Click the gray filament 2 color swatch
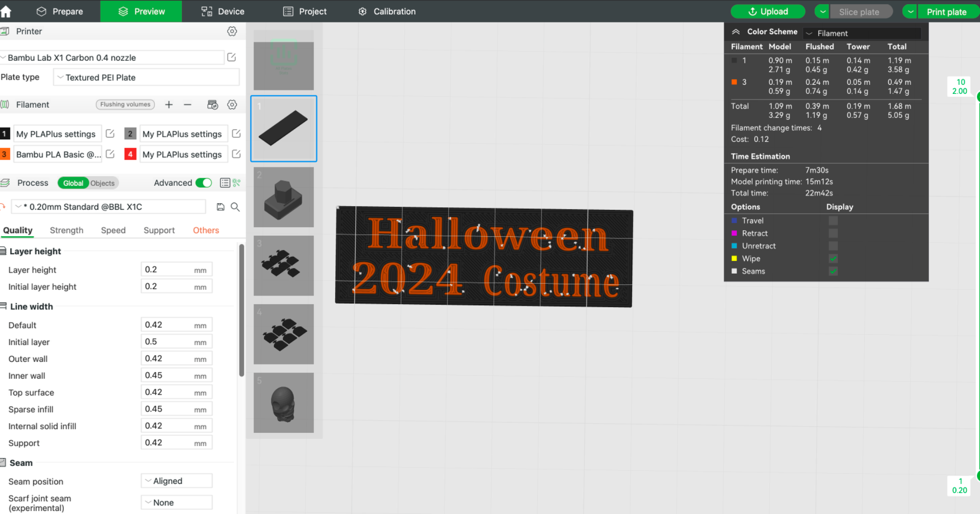Screen dimensions: 980x514 [x=130, y=134]
